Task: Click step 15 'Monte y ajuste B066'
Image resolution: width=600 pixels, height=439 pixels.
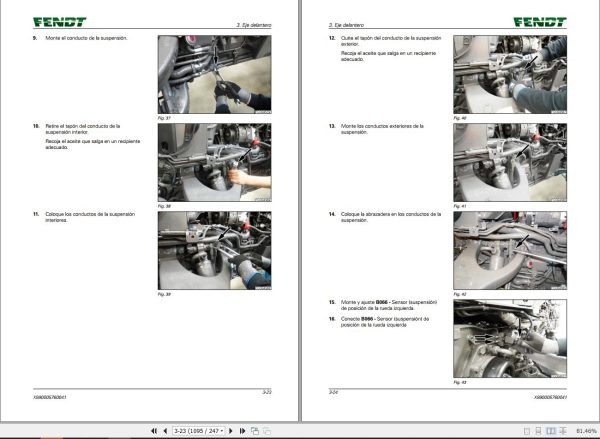Action: (x=388, y=305)
